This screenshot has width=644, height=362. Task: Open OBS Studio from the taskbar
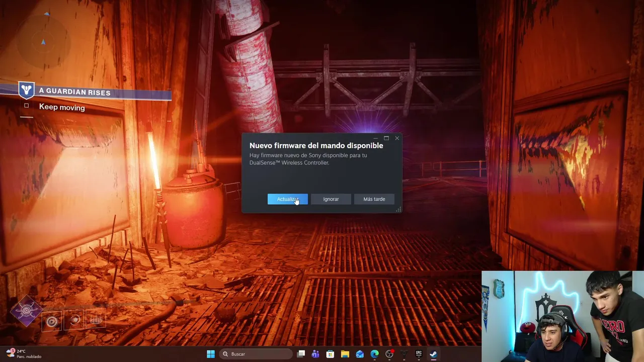(x=389, y=354)
